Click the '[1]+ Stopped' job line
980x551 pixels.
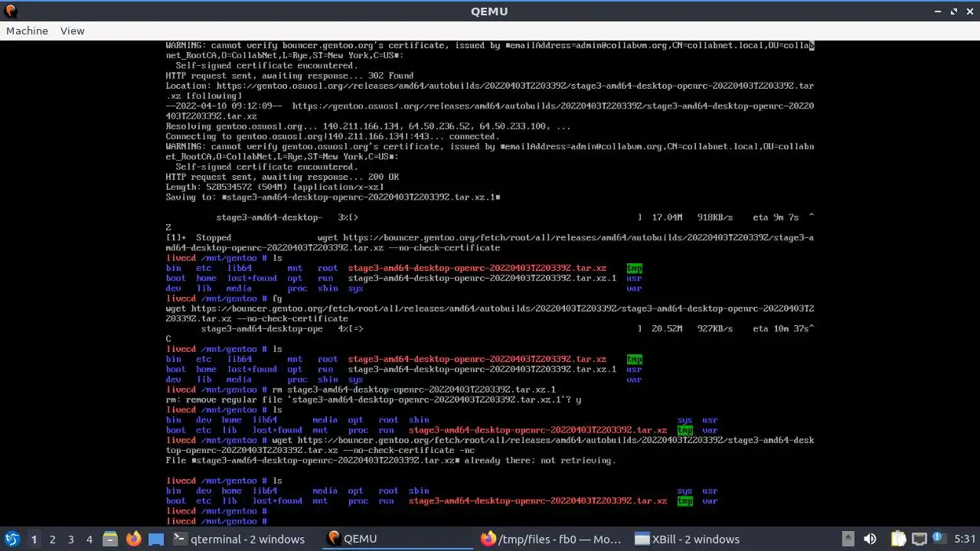490,243
